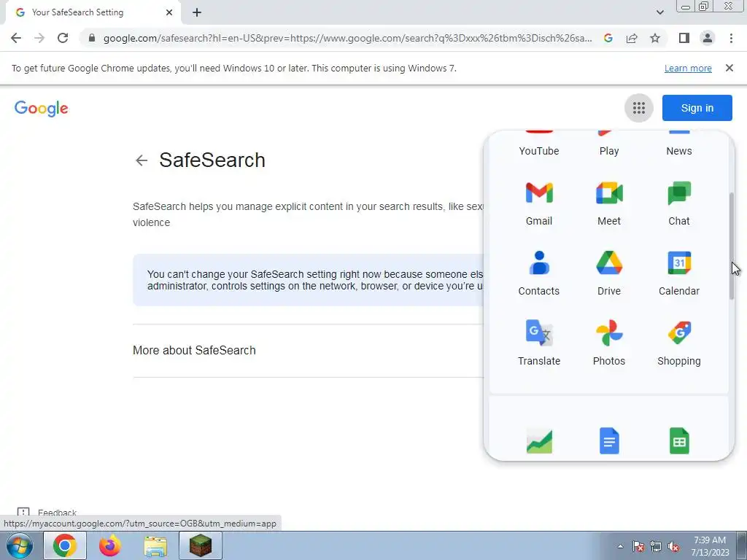Open the Chrome side panel
The image size is (747, 560).
point(684,38)
